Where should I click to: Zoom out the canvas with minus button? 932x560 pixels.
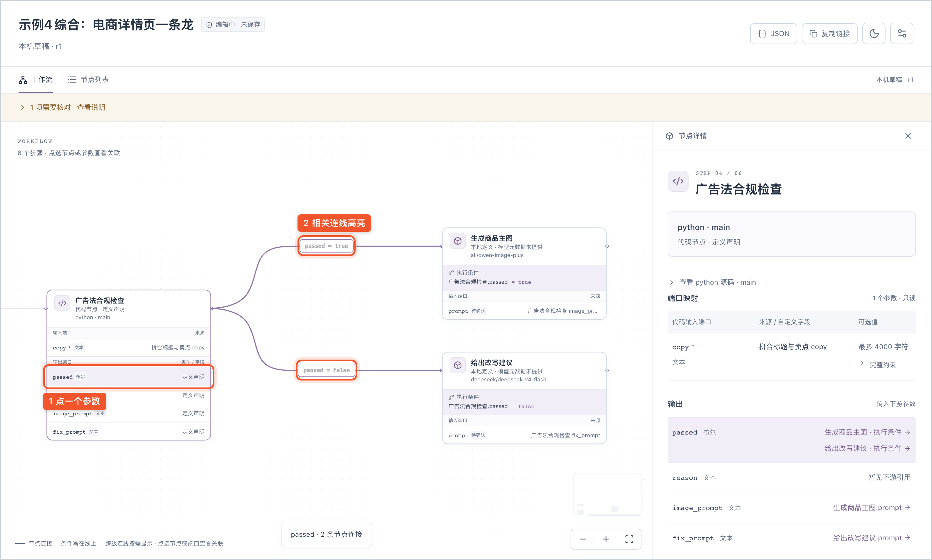(582, 539)
